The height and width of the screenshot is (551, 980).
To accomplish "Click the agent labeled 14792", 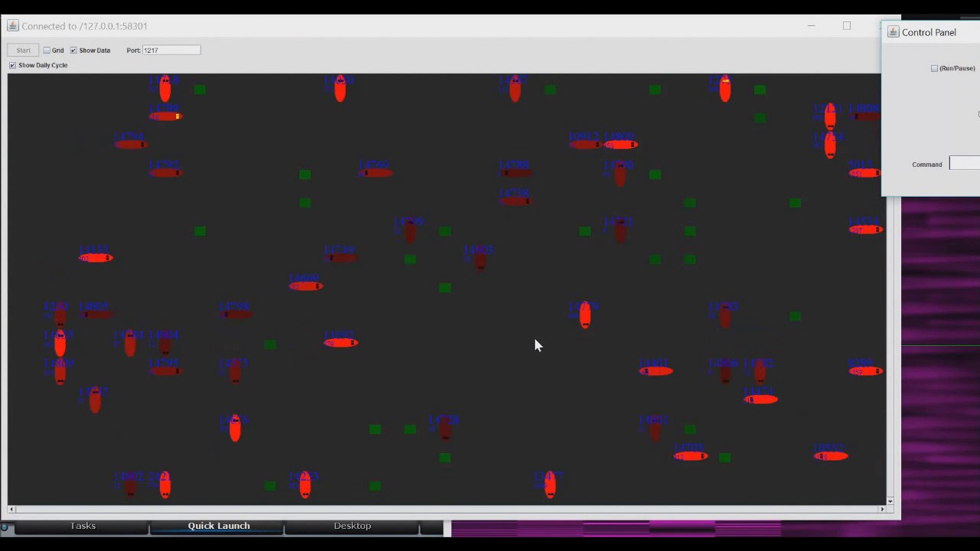I will pos(165,173).
